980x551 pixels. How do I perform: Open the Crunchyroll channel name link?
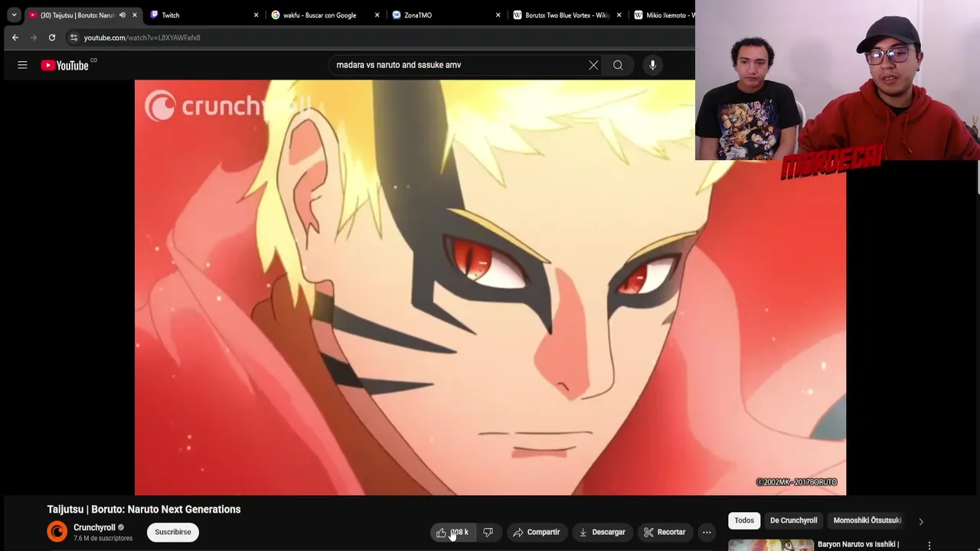coord(94,527)
